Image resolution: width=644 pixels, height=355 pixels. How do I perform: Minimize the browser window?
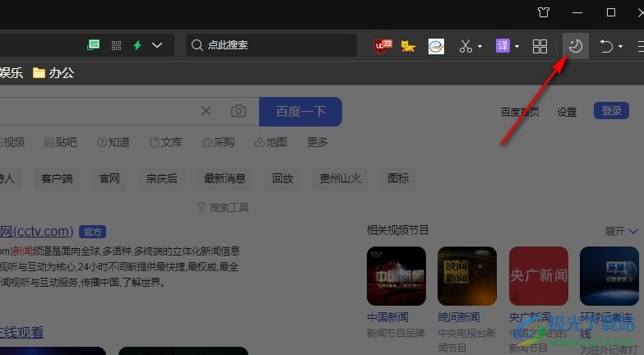pos(577,12)
